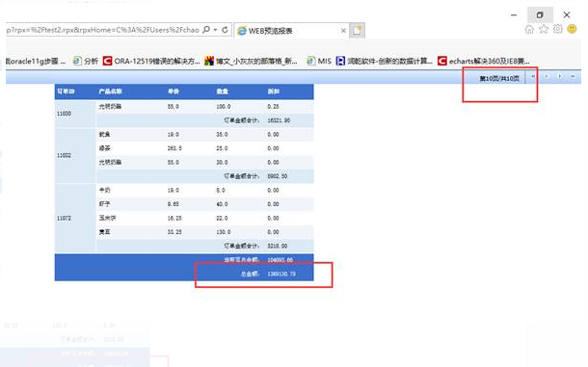Viewport: 588px width, 367px height.
Task: Click the 产品名称 column header
Action: (110, 92)
